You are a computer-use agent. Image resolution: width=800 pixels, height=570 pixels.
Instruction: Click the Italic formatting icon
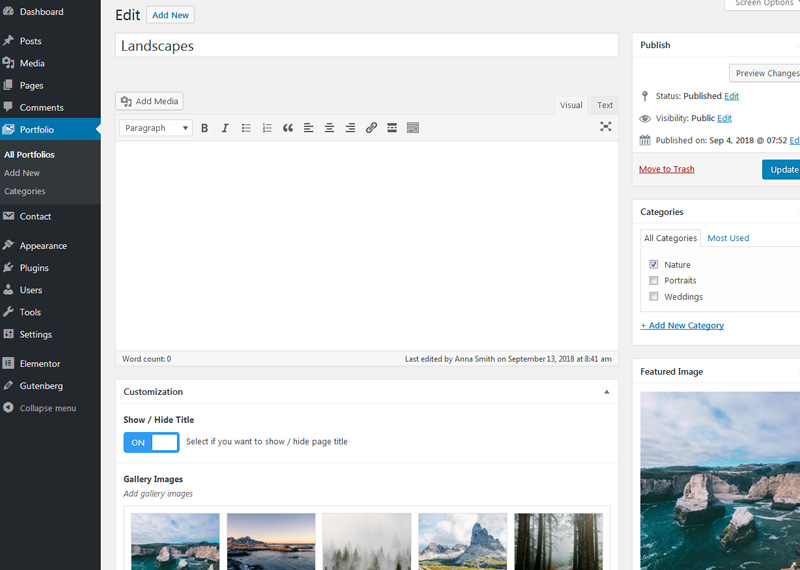225,128
